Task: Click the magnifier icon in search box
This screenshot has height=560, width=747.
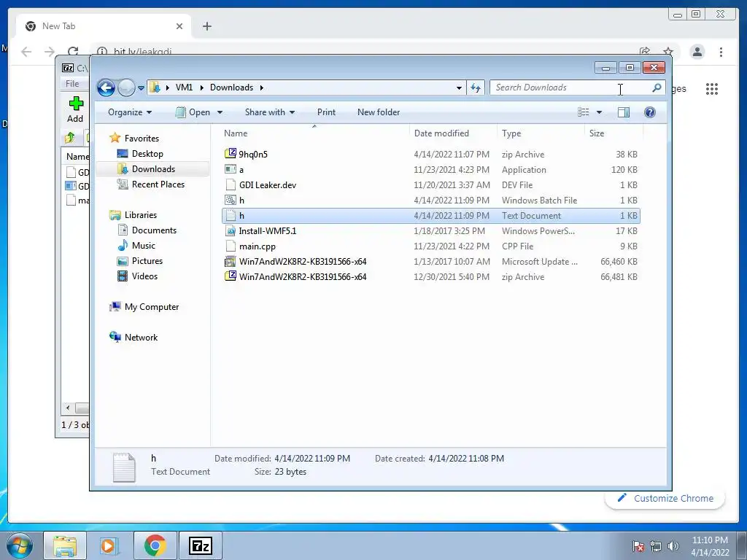Action: click(657, 87)
